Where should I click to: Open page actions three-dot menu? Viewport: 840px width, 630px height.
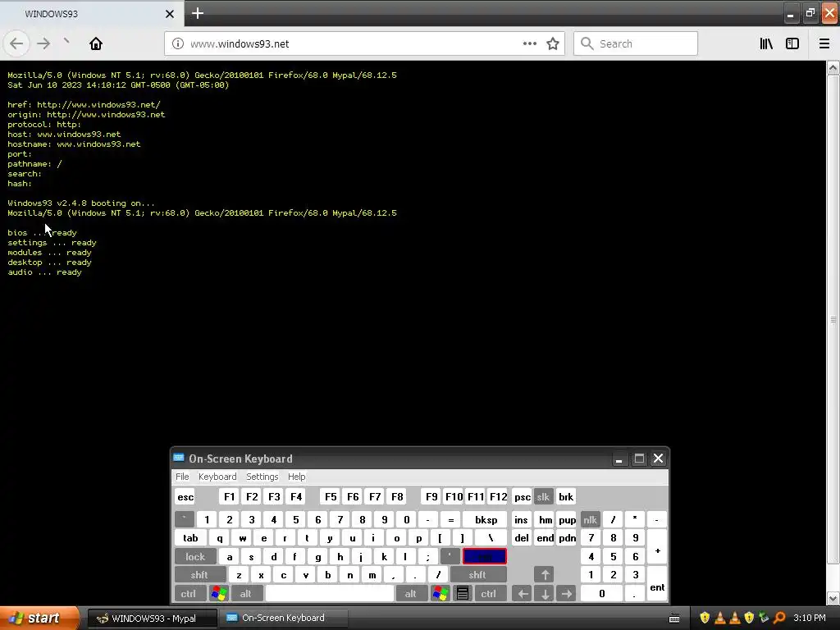(529, 43)
